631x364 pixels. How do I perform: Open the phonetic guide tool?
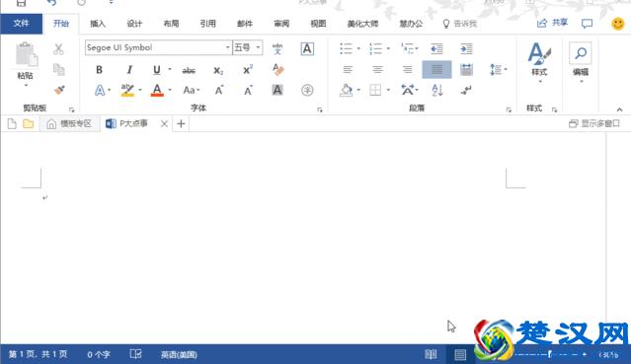(x=277, y=49)
